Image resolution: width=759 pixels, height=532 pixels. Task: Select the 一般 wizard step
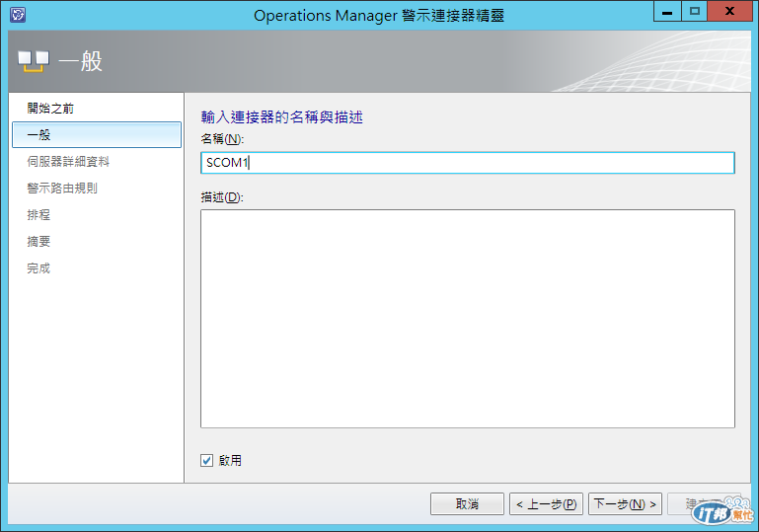tap(97, 134)
